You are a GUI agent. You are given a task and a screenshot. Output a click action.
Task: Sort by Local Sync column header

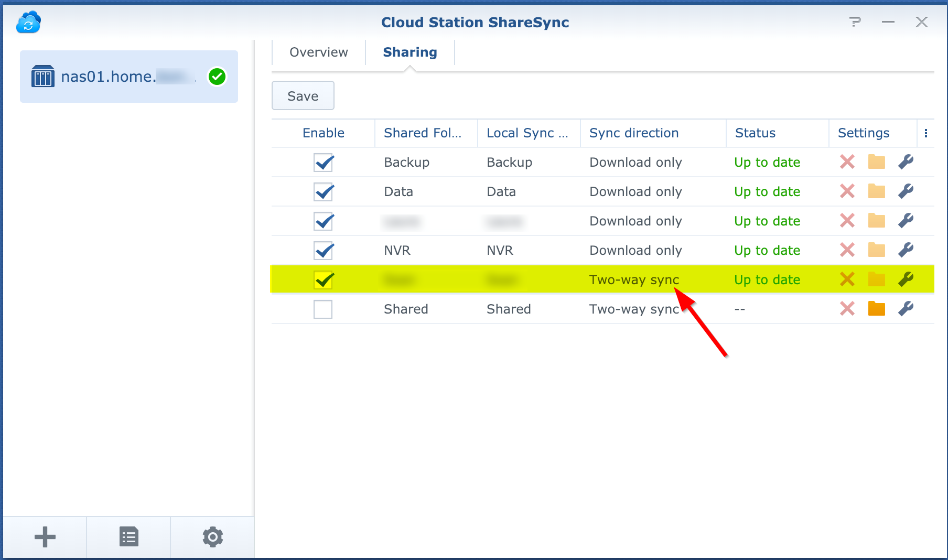529,133
